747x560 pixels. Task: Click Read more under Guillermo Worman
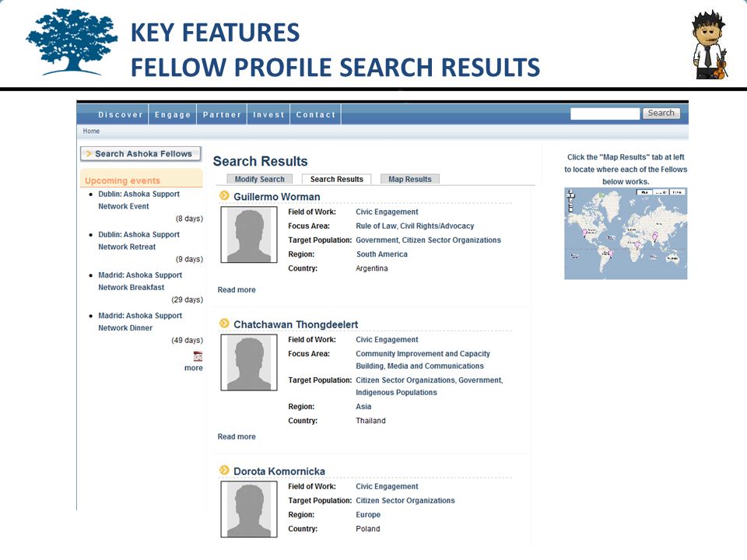tap(237, 289)
